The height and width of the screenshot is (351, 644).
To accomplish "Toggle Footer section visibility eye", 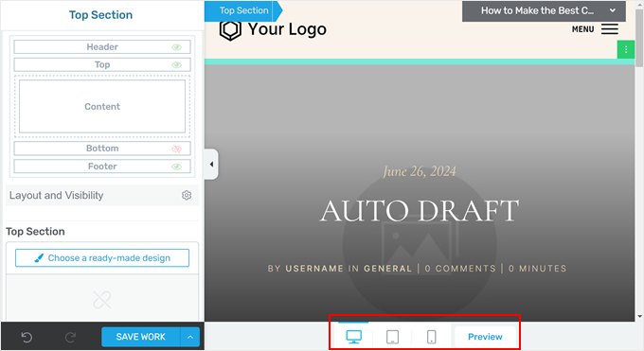I will (176, 167).
